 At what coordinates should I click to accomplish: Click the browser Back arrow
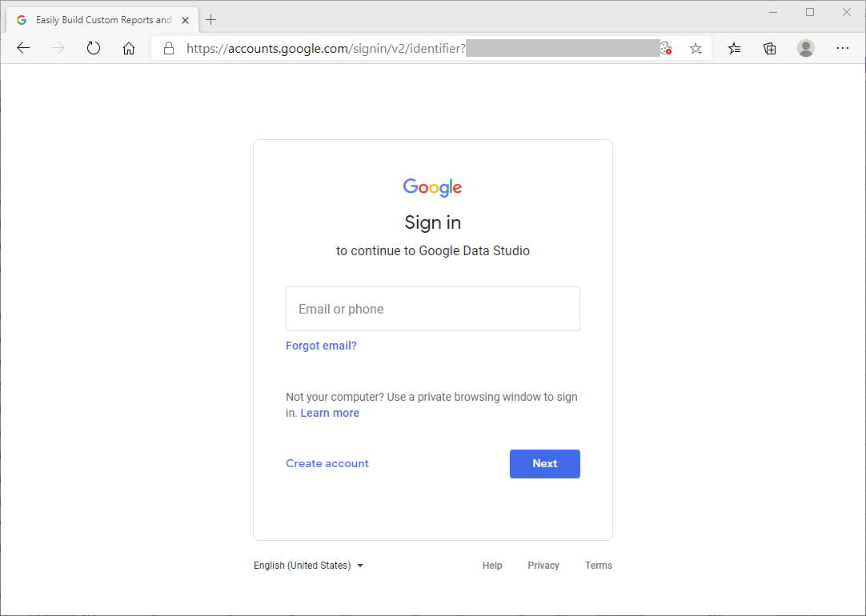(23, 48)
